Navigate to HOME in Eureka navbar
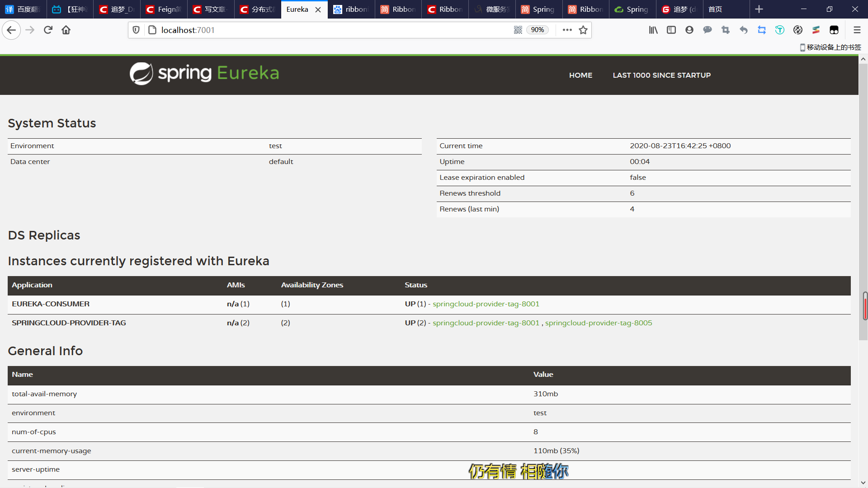The height and width of the screenshot is (488, 868). [580, 75]
